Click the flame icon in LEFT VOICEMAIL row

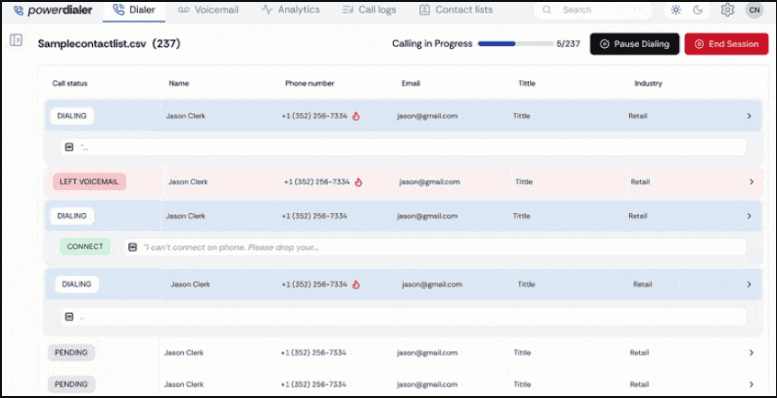click(x=358, y=182)
